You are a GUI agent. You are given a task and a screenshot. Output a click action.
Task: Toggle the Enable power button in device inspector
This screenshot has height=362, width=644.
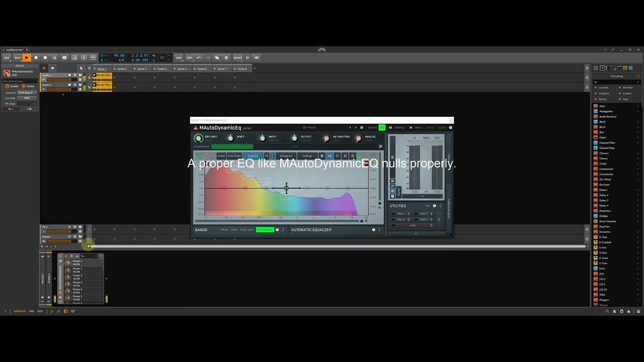point(8,86)
